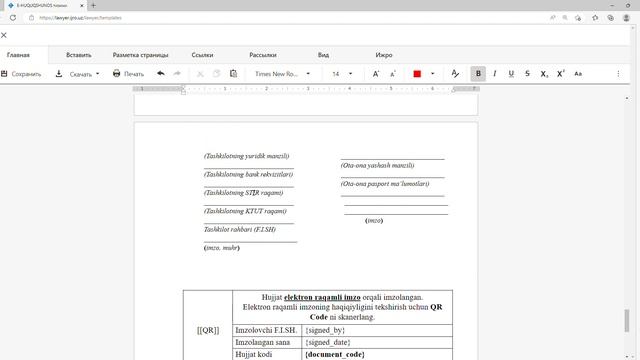This screenshot has height=360, width=640.
Task: Decrease font size with smaller A icon
Action: pyautogui.click(x=393, y=74)
